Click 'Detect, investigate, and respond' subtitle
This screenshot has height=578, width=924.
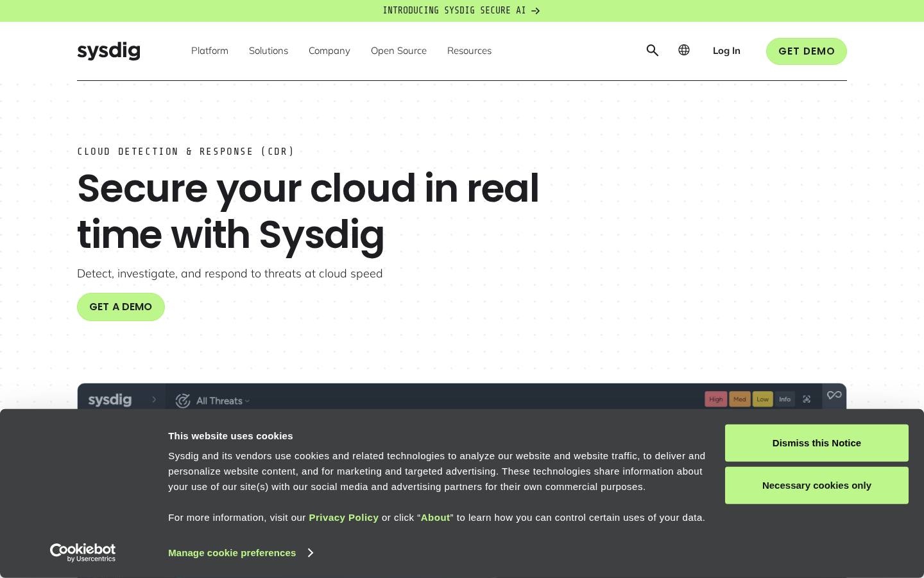(x=230, y=274)
